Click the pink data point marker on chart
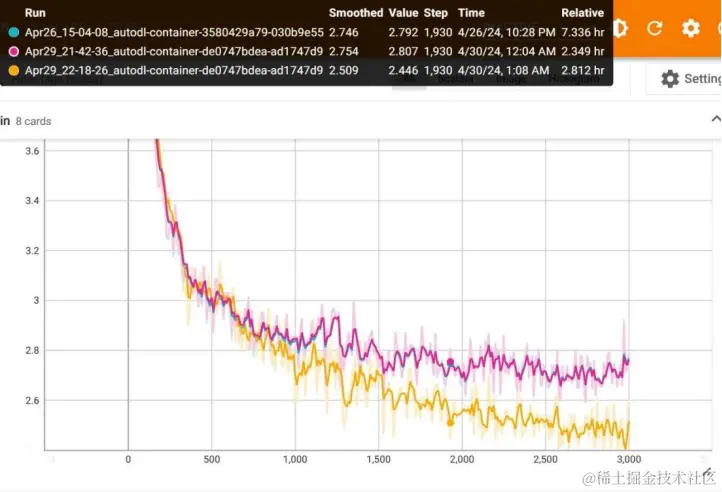 (x=450, y=362)
